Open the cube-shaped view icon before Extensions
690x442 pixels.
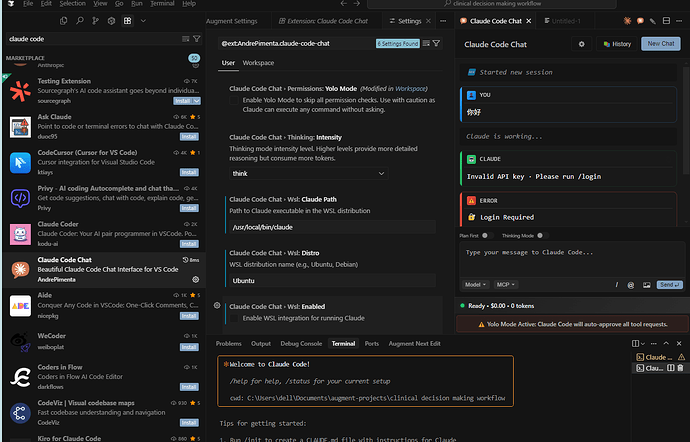[x=111, y=21]
